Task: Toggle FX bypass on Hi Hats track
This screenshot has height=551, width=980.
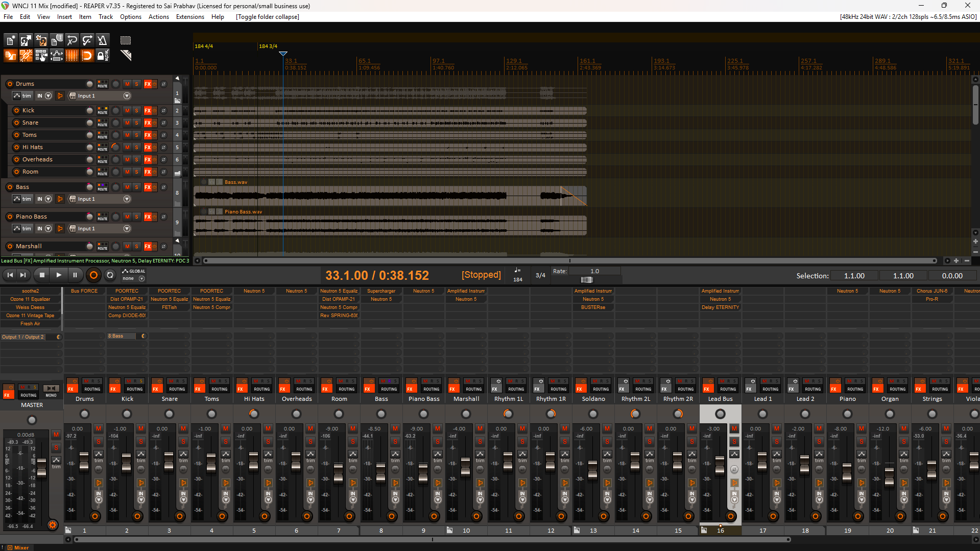Action: click(x=154, y=147)
